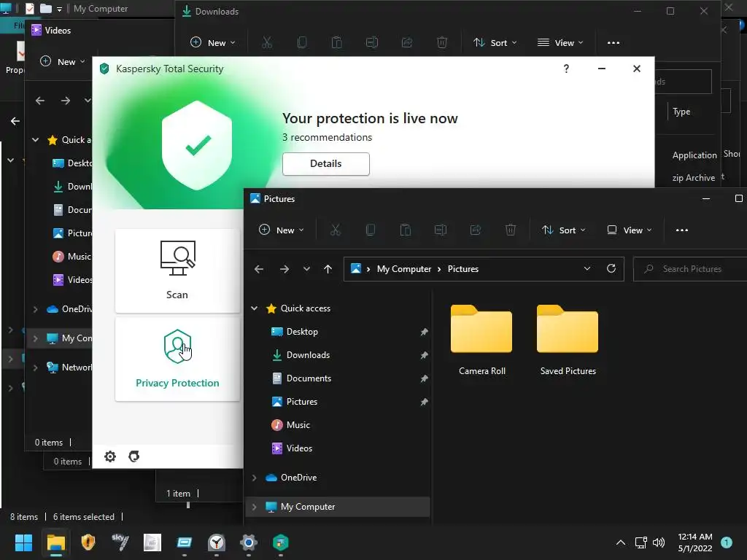Show hidden tray icons chevron
Image resolution: width=747 pixels, height=560 pixels.
point(620,542)
